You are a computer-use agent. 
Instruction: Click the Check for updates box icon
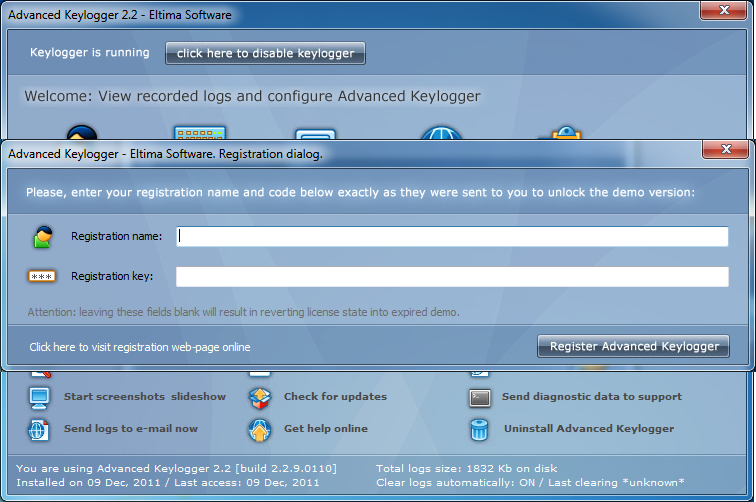(259, 397)
